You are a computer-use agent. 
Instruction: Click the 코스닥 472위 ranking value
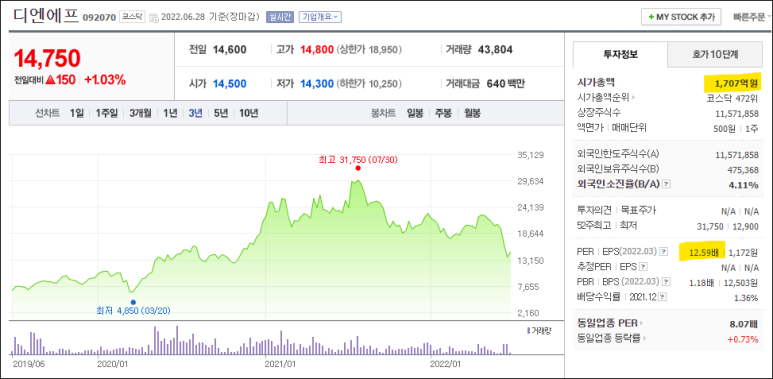[732, 98]
